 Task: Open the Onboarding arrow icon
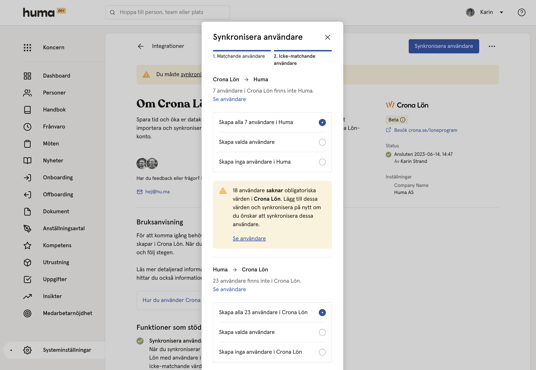27,177
